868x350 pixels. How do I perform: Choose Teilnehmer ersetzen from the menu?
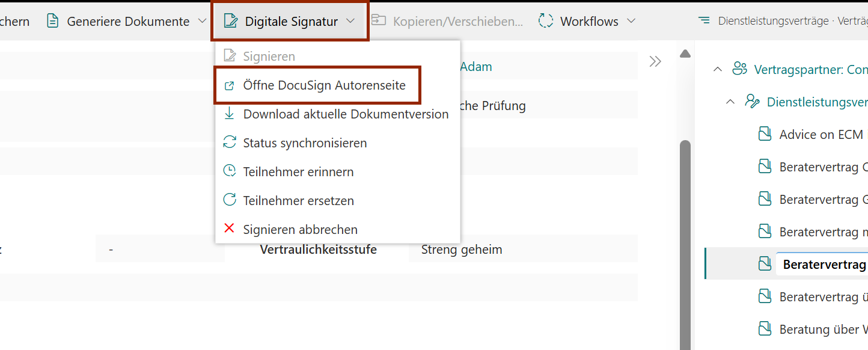click(298, 200)
